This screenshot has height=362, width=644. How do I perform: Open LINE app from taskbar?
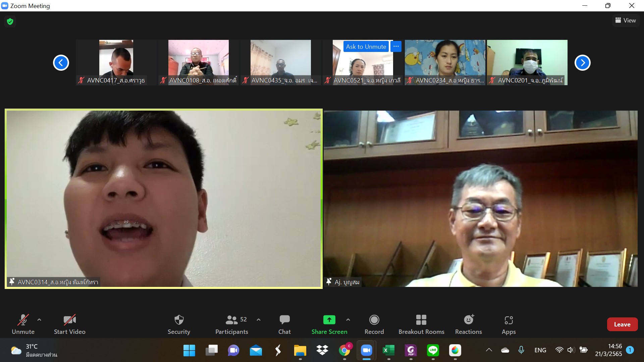(x=433, y=350)
